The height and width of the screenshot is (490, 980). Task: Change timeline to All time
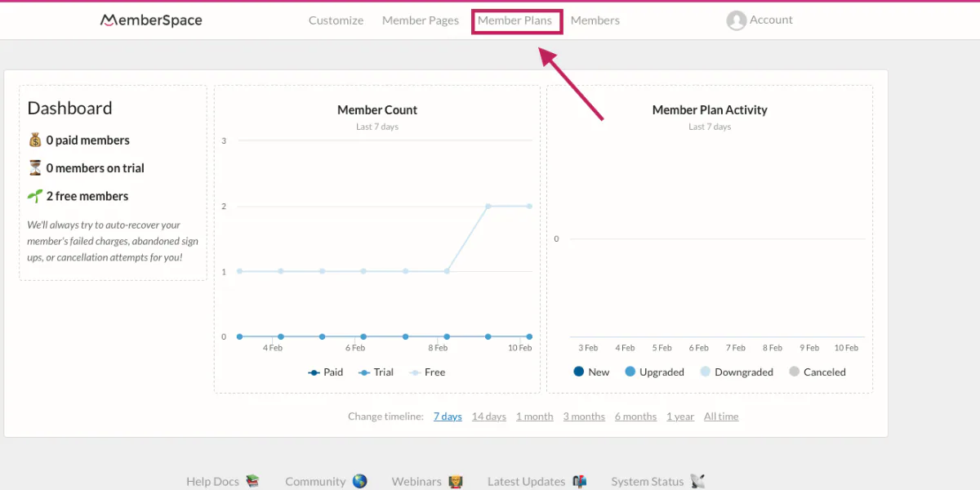point(721,416)
